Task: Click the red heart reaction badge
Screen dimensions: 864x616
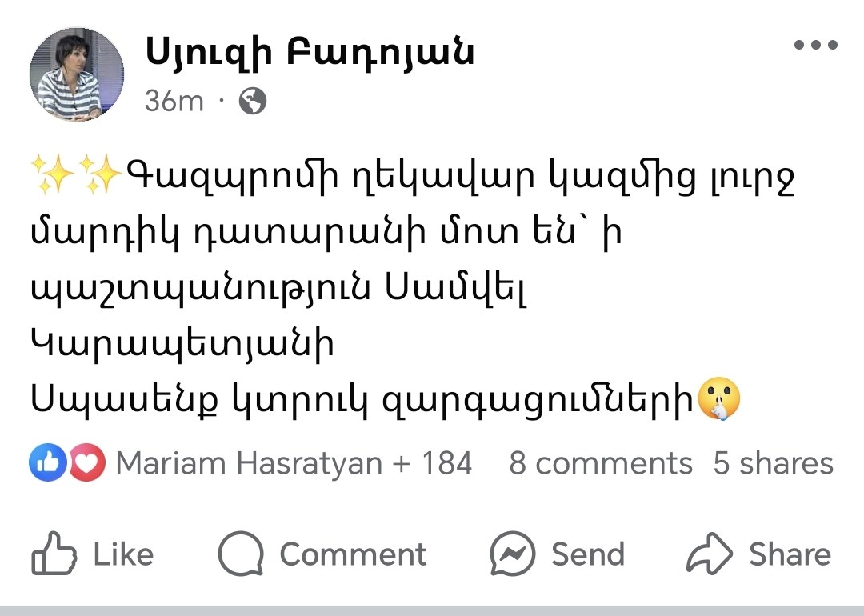Action: point(86,463)
